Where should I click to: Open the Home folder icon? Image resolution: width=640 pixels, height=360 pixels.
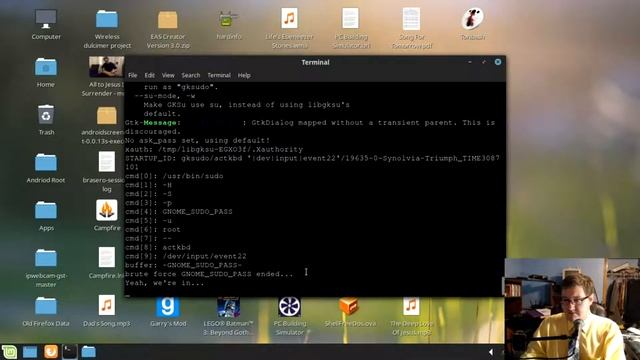pyautogui.click(x=46, y=67)
